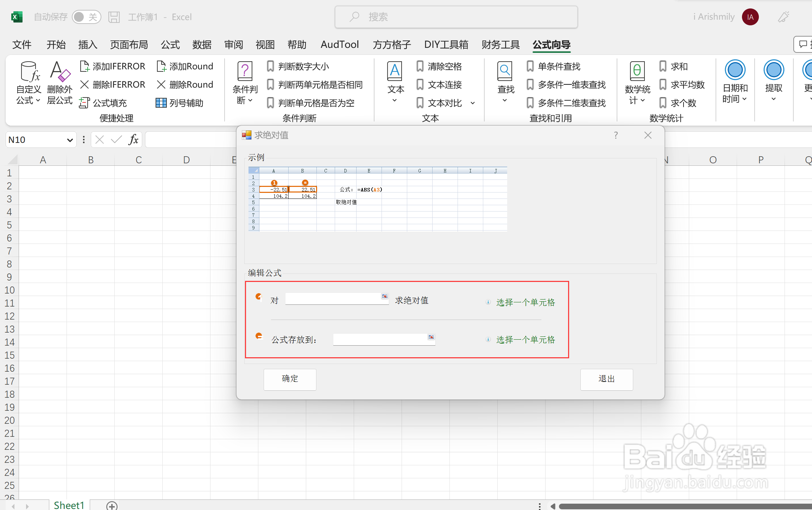
Task: Click 列号辅助 tool
Action: [x=180, y=103]
